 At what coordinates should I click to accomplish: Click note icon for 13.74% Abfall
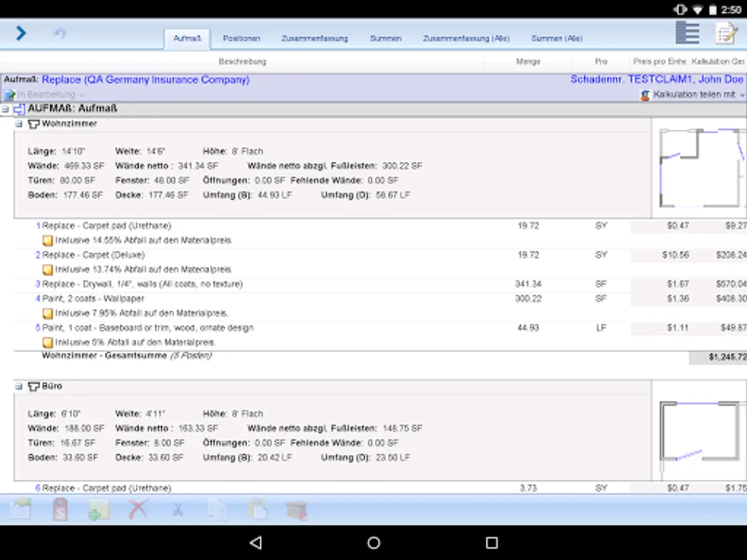click(x=47, y=269)
